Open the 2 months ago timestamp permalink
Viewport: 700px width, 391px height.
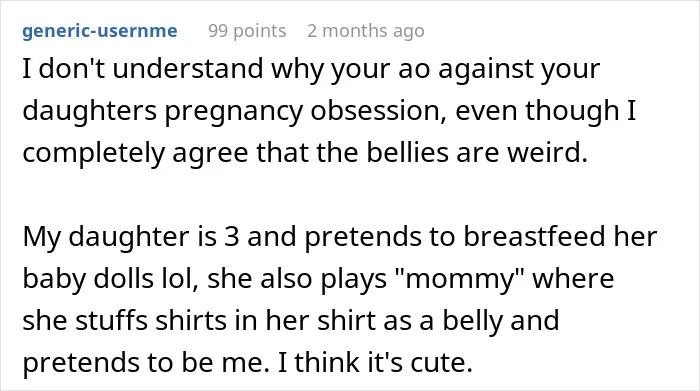(366, 31)
